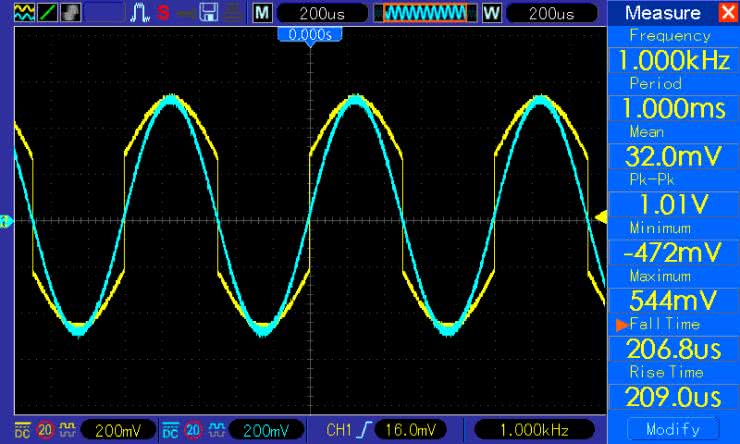Close the Measure panel
Viewport: 740px width, 444px height.
726,13
